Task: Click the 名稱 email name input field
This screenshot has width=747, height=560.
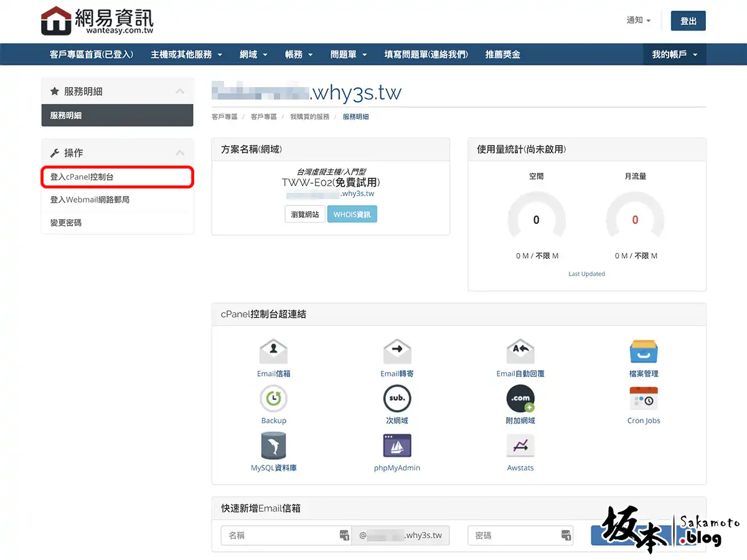Action: pos(280,535)
